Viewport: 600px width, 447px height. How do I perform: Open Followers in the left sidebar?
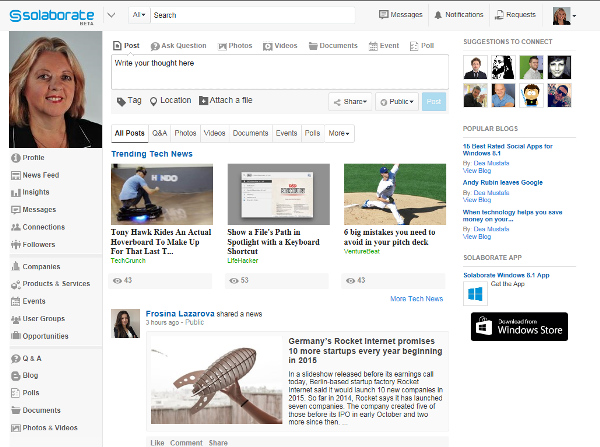tap(38, 244)
